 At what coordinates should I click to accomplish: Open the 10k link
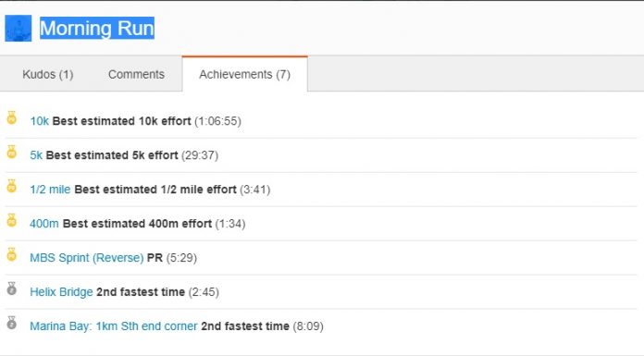tap(40, 121)
